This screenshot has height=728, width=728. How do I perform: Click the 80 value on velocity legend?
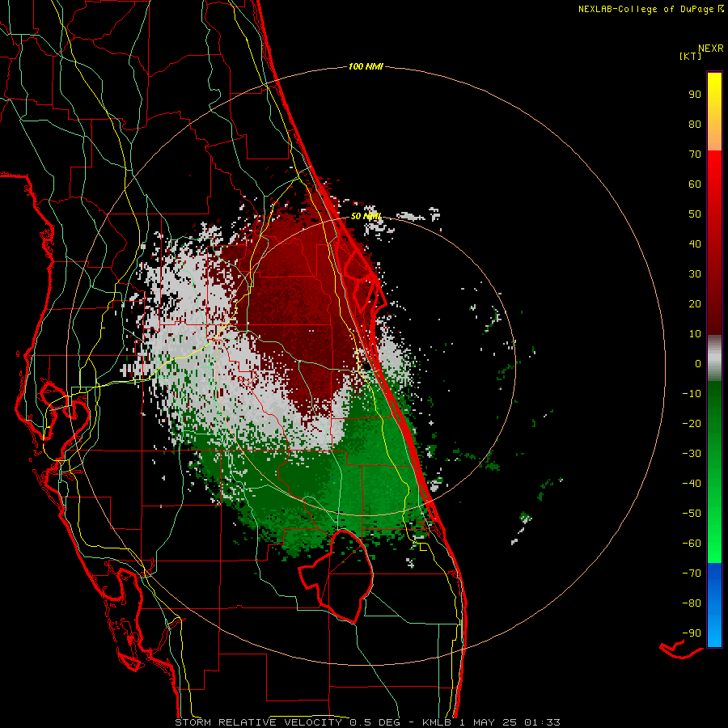point(695,124)
